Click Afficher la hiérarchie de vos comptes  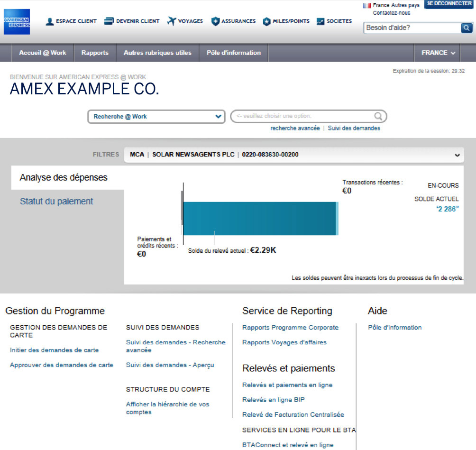pos(167,408)
